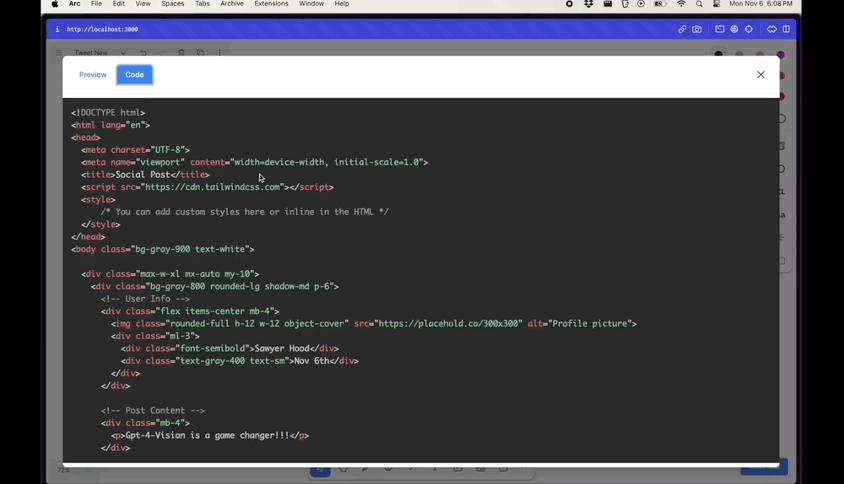This screenshot has width=844, height=484.
Task: Click the div class mb-4 line
Action: tap(145, 423)
